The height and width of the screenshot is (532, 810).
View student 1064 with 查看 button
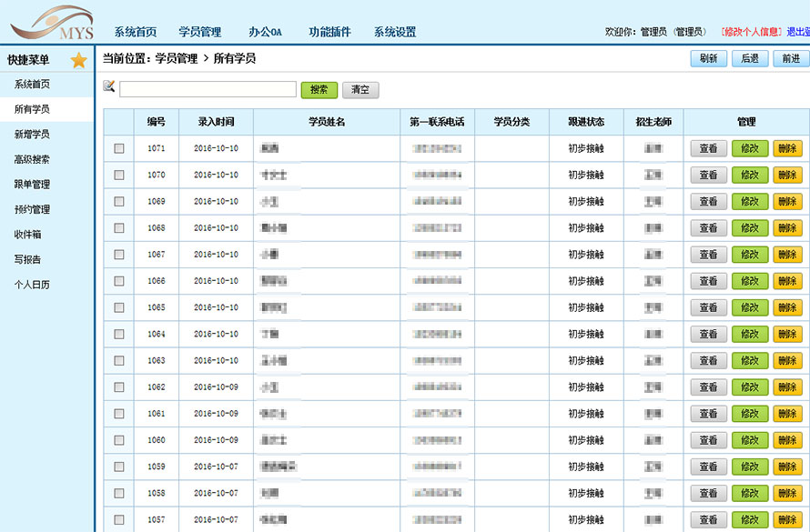708,335
